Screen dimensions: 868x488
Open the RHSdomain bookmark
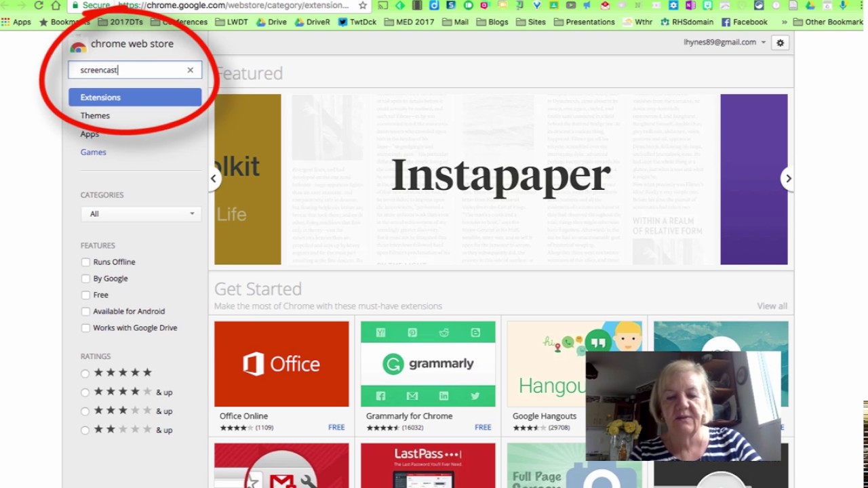click(x=687, y=22)
